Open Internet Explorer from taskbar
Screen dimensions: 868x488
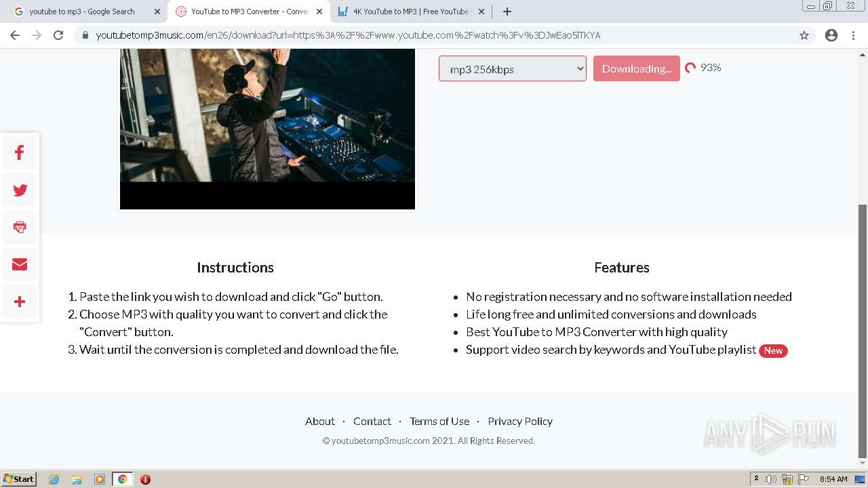point(54,479)
